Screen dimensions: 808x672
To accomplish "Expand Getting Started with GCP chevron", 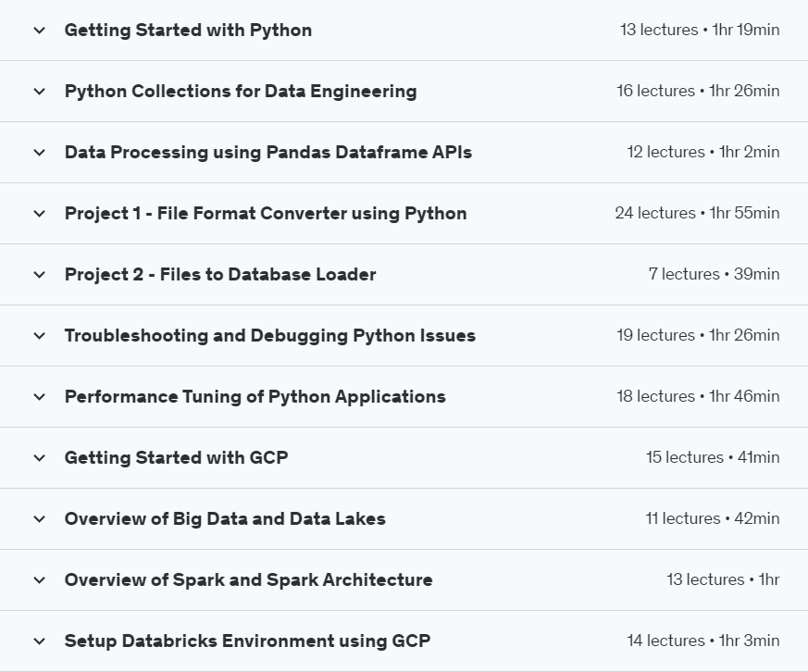I will (x=39, y=458).
